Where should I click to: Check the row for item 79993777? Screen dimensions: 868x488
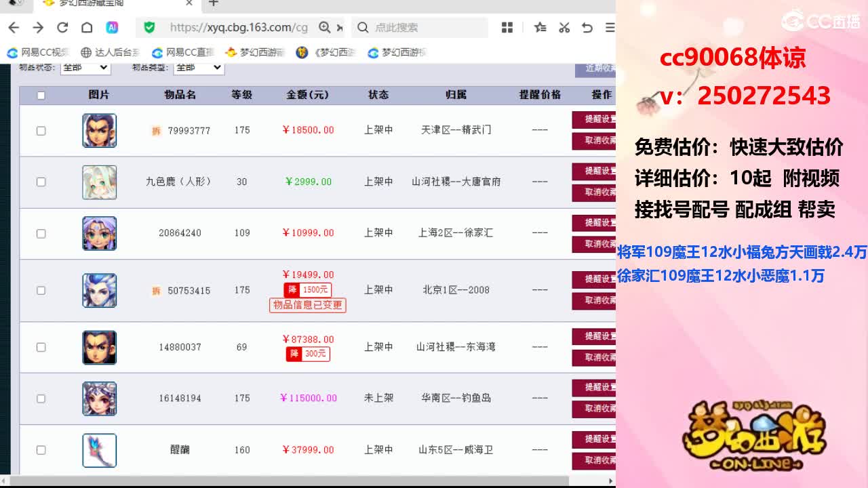[x=41, y=131]
